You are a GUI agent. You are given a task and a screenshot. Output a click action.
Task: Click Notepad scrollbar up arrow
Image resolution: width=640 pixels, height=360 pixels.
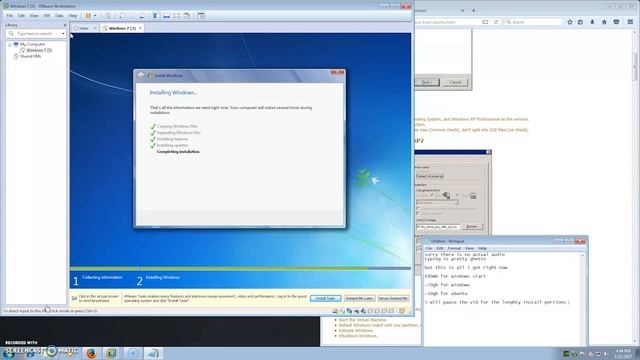582,255
